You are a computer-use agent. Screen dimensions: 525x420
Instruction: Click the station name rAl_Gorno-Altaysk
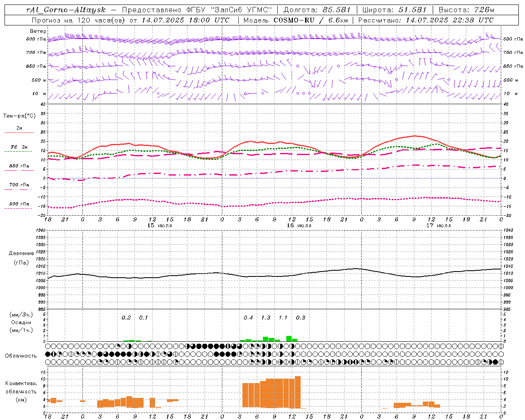(66, 10)
